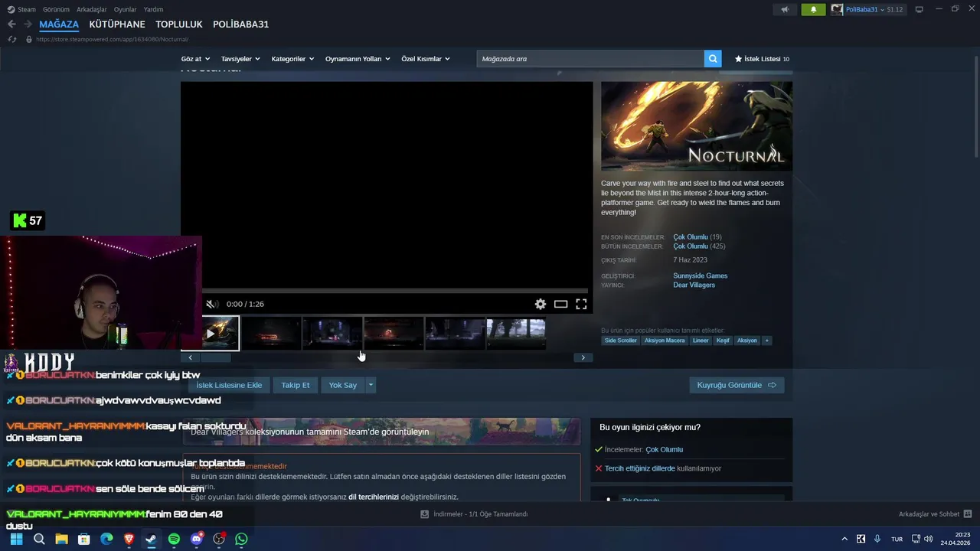980x551 pixels.
Task: Go back with the Steam back arrow
Action: [11, 24]
